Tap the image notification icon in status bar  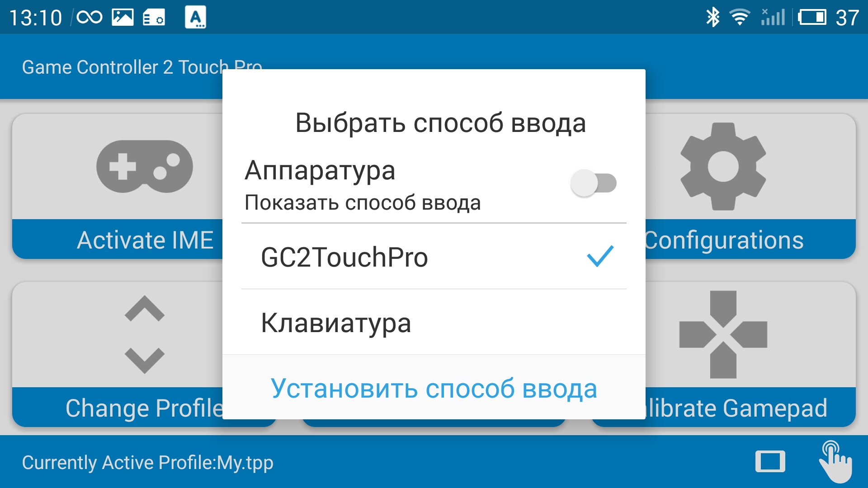pos(123,17)
